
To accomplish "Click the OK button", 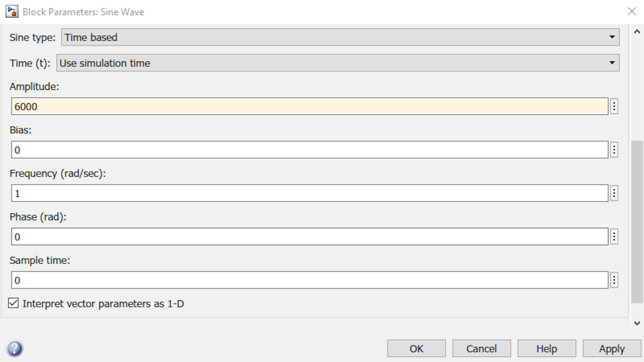I will coord(416,348).
